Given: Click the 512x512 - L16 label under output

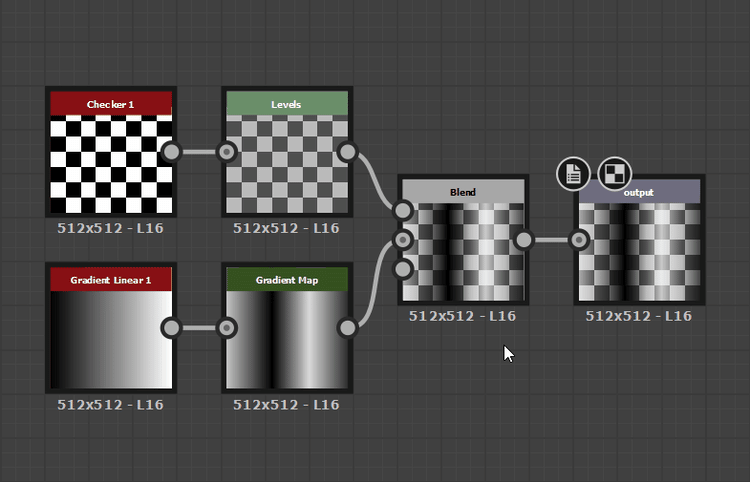Looking at the screenshot, I should 639,316.
